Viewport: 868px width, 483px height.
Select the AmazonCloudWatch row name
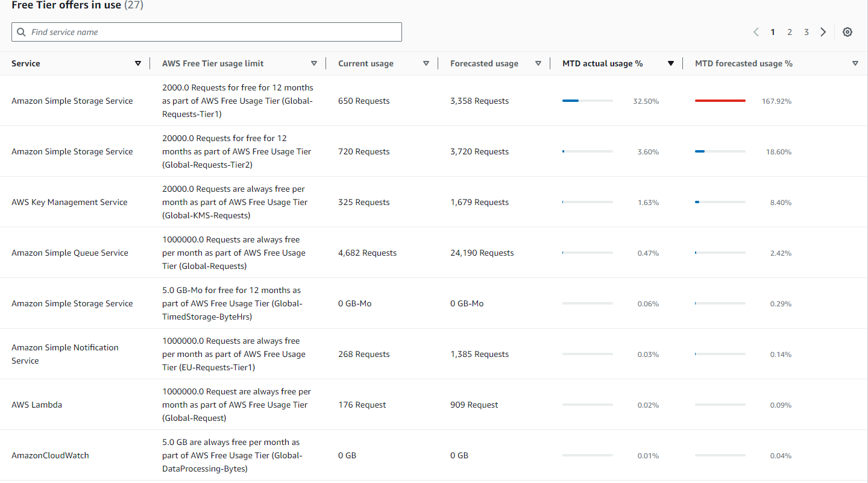50,455
